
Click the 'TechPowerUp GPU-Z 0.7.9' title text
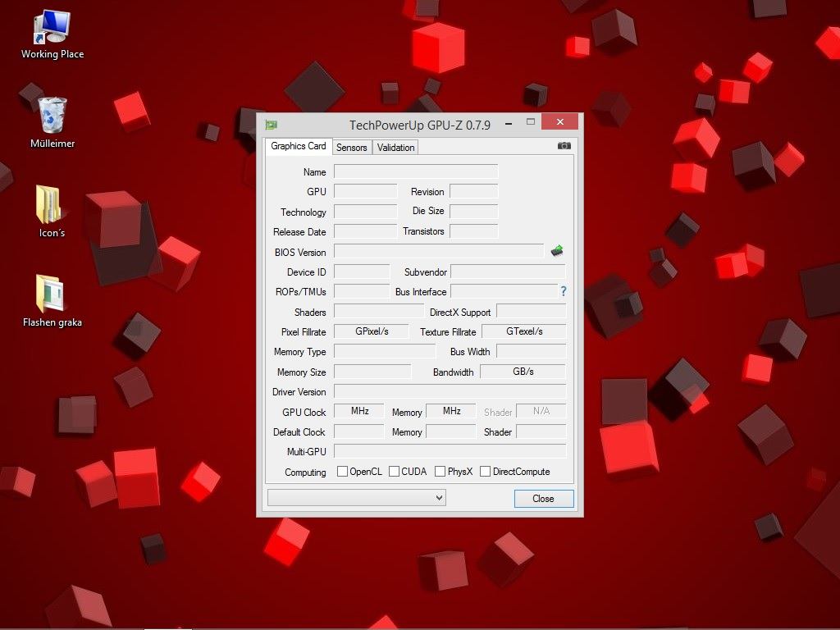[419, 126]
